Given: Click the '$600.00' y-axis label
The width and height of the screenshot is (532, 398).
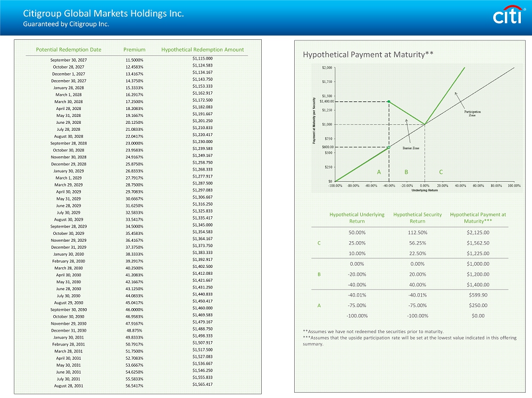Looking at the screenshot, I should pos(328,147).
